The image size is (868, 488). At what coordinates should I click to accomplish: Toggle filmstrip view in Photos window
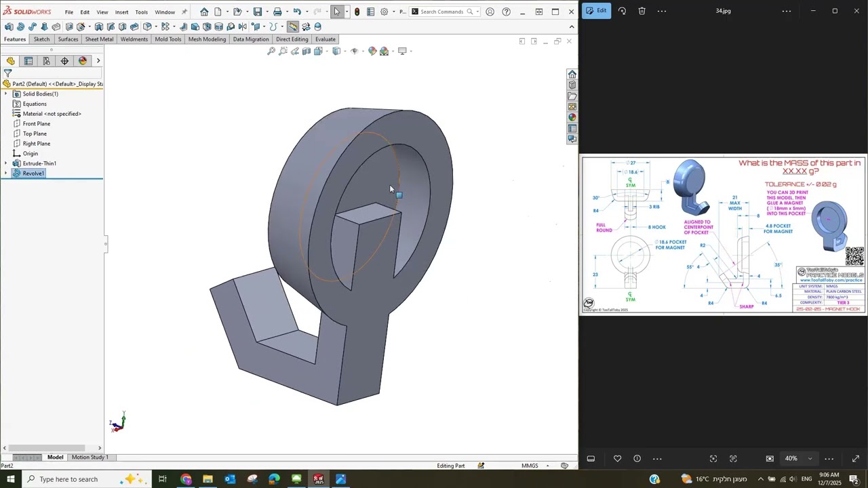pos(591,459)
